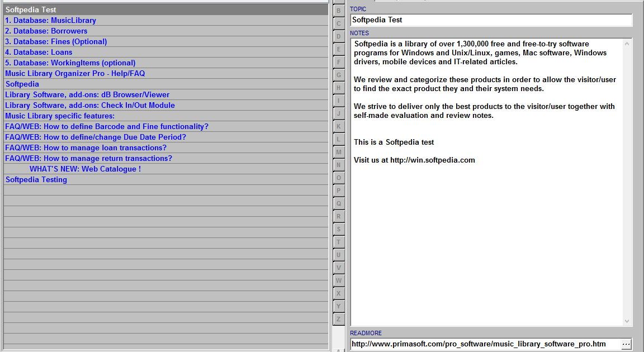Jump to letter R in alphabet index
644x352 pixels.
point(339,216)
